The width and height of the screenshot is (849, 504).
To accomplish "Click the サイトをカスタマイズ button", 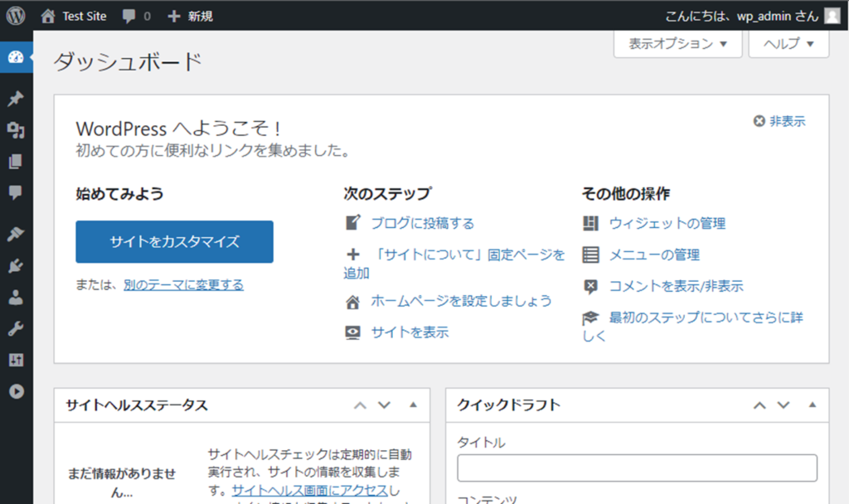I will coord(174,242).
